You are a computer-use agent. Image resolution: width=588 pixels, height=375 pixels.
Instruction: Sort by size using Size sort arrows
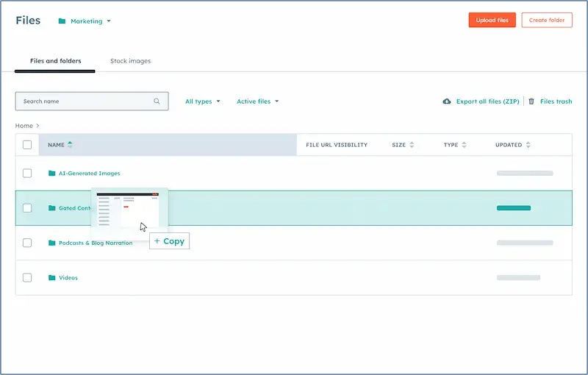412,145
